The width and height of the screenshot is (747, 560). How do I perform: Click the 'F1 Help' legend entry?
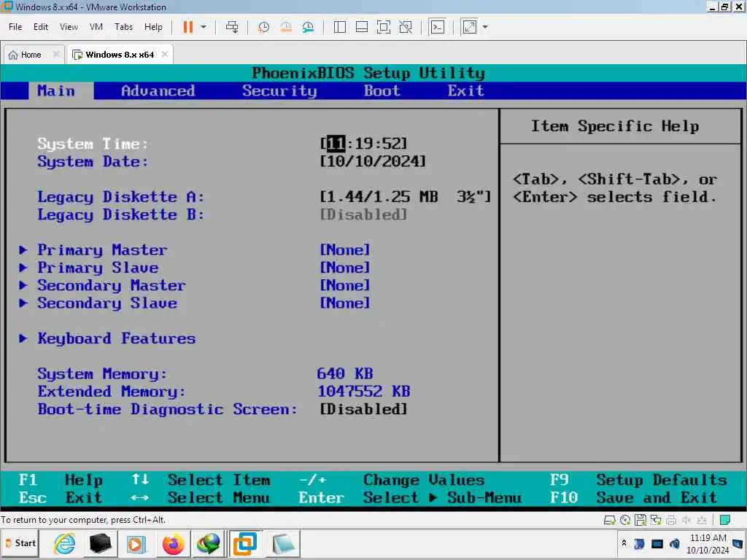(x=61, y=480)
